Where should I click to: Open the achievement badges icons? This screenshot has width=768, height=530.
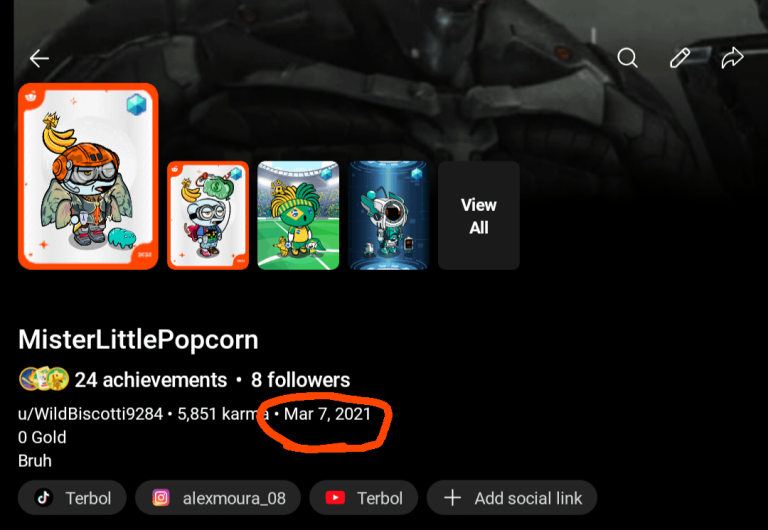coord(44,379)
